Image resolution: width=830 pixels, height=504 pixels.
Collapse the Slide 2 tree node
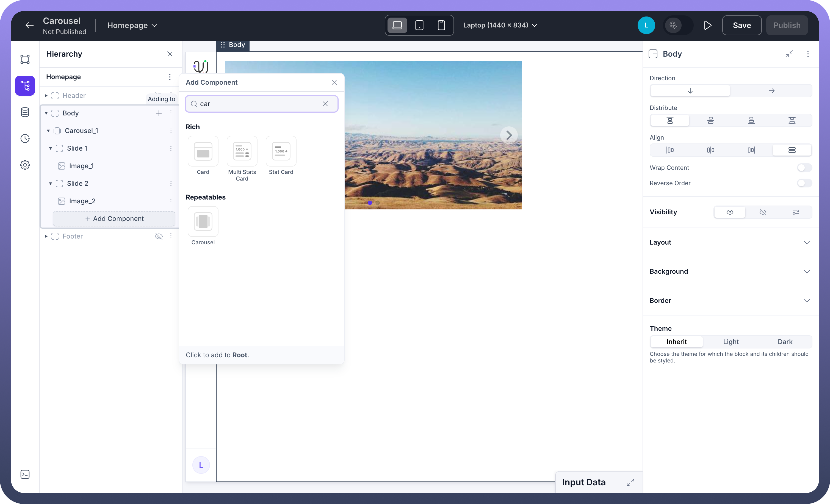51,184
